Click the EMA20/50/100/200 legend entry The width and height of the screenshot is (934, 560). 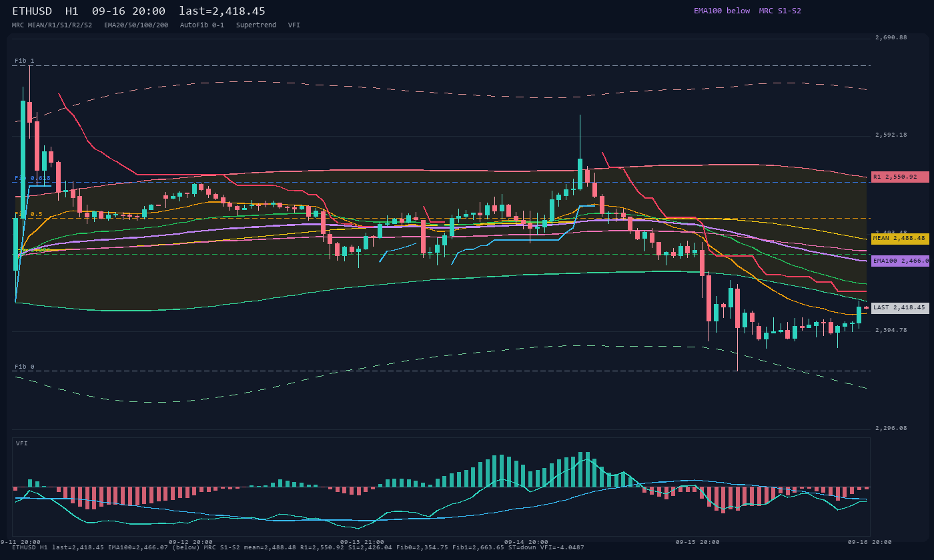click(x=136, y=25)
